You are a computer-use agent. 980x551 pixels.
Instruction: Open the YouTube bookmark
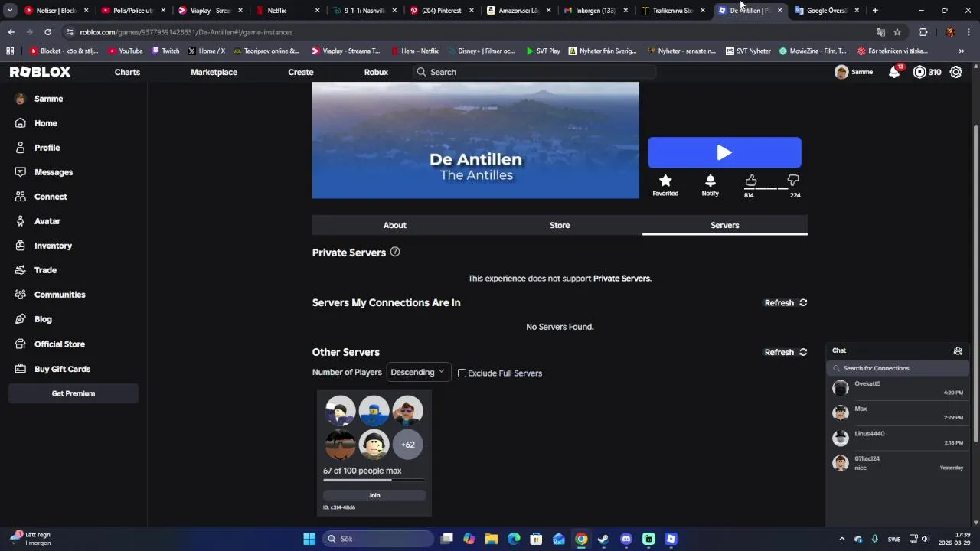[126, 51]
